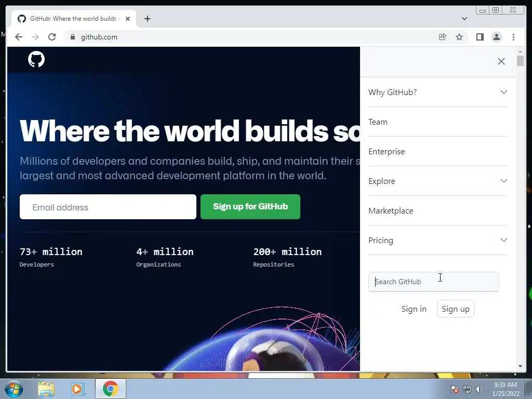532x399 pixels.
Task: Open the Windows Start menu
Action: 14,389
